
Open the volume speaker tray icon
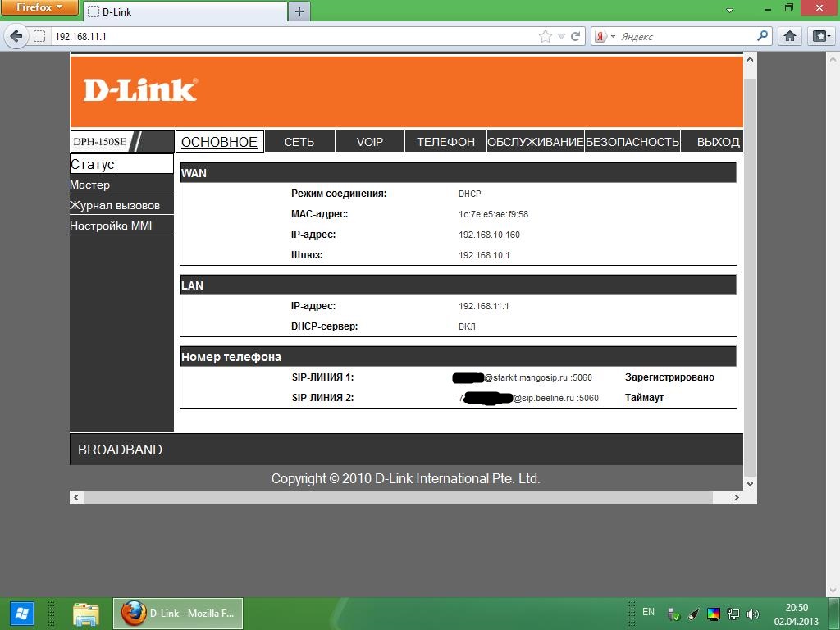(753, 614)
